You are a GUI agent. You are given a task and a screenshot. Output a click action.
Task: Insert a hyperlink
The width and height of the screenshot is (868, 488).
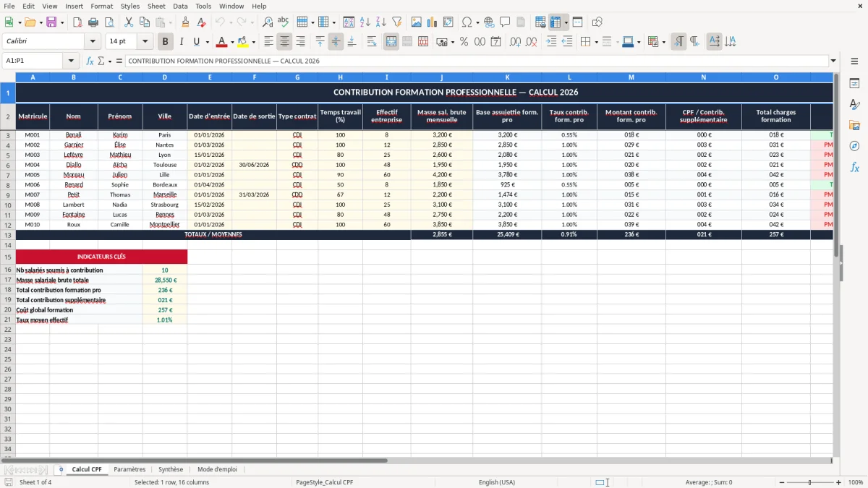coord(489,22)
